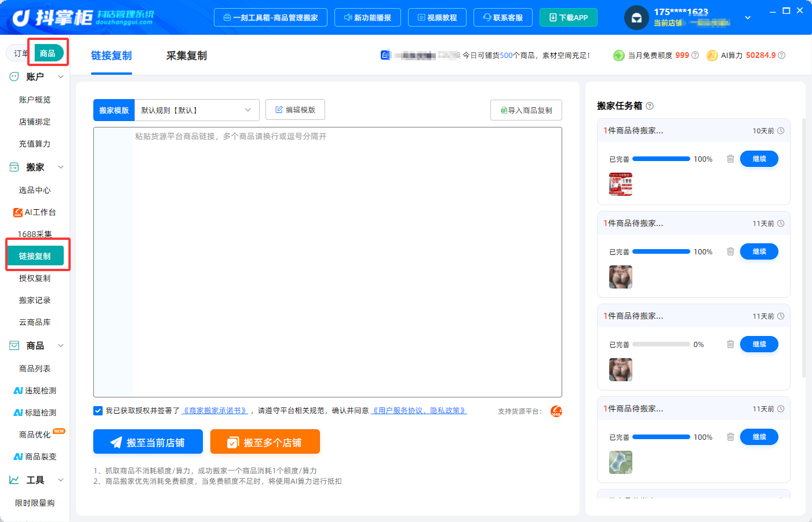Screen dimensions: 812x522
Task: Click 继续 on the 10天前 task
Action: click(759, 159)
